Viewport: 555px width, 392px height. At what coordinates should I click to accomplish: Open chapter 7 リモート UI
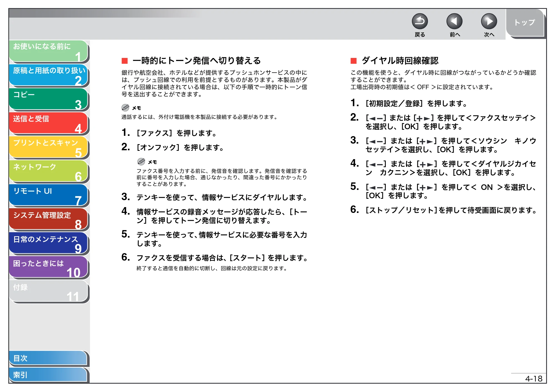click(48, 195)
